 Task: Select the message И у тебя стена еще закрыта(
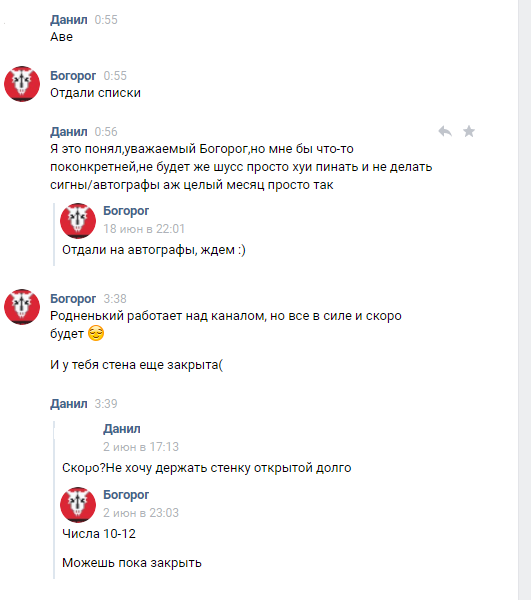(137, 365)
